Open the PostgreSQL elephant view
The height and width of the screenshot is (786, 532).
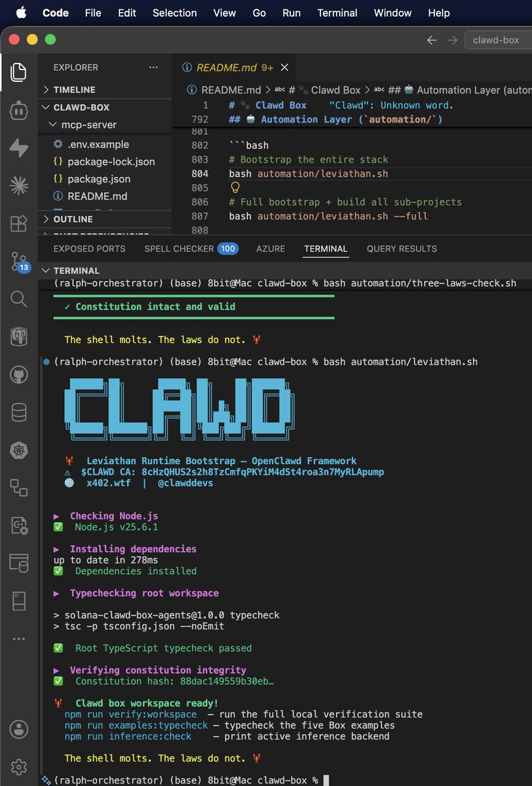[x=19, y=337]
